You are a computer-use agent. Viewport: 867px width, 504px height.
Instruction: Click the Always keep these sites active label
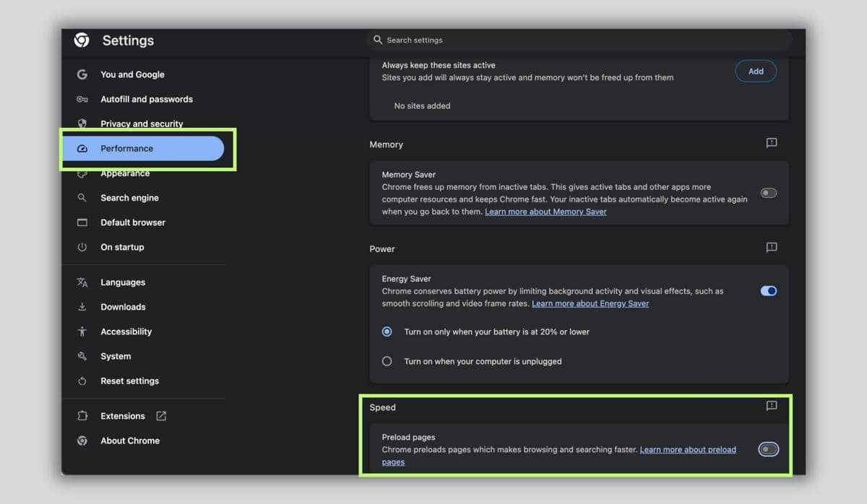[439, 65]
